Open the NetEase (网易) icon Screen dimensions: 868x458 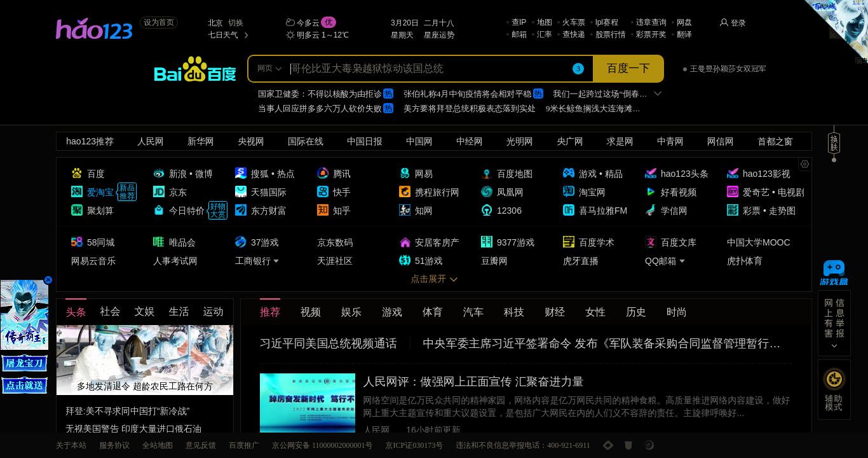click(x=405, y=173)
